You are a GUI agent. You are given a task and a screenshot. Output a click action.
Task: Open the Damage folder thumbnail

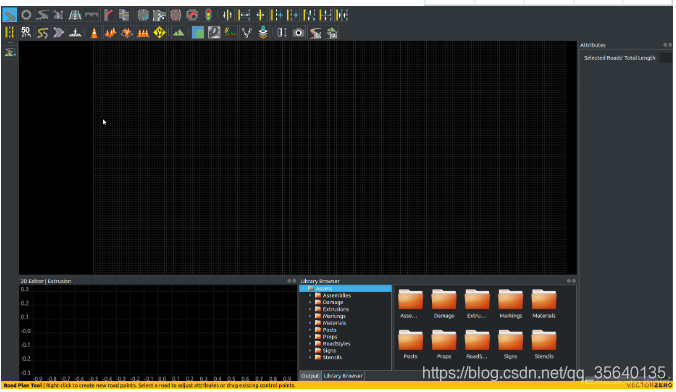click(444, 304)
